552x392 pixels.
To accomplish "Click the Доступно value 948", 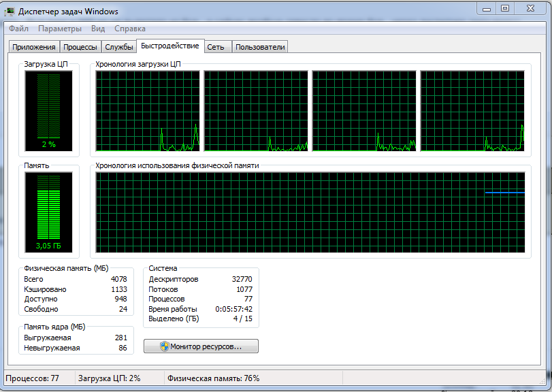I will [x=120, y=299].
